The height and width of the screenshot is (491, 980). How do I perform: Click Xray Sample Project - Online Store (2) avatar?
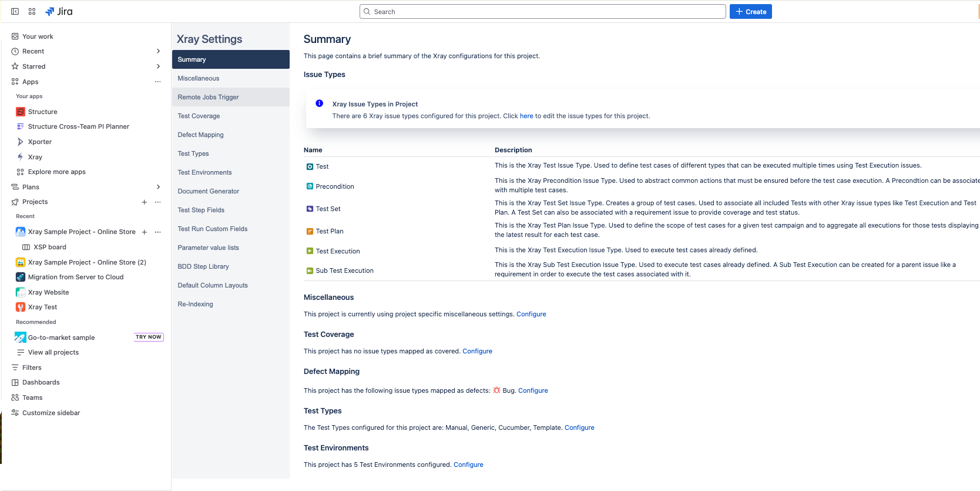click(x=21, y=262)
